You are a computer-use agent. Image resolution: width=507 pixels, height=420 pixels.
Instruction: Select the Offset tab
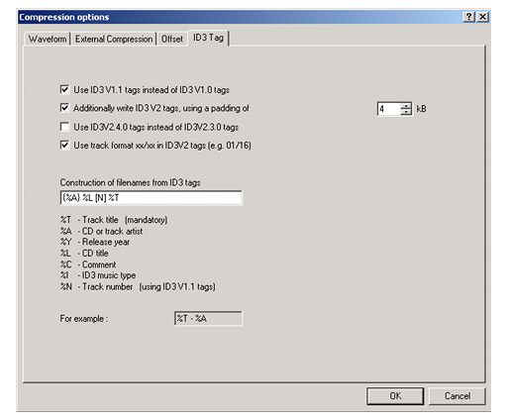click(172, 39)
